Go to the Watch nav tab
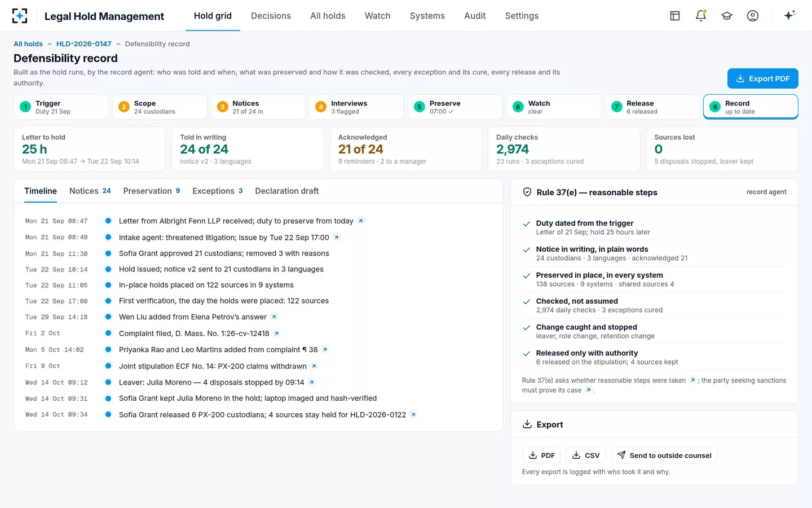The image size is (812, 508). point(377,16)
